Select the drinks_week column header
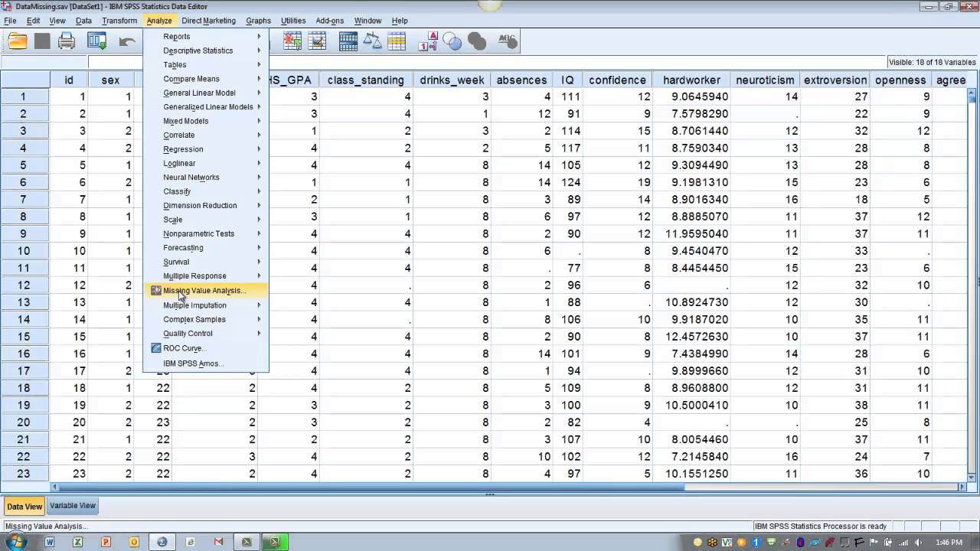This screenshot has height=551, width=980. 452,80
